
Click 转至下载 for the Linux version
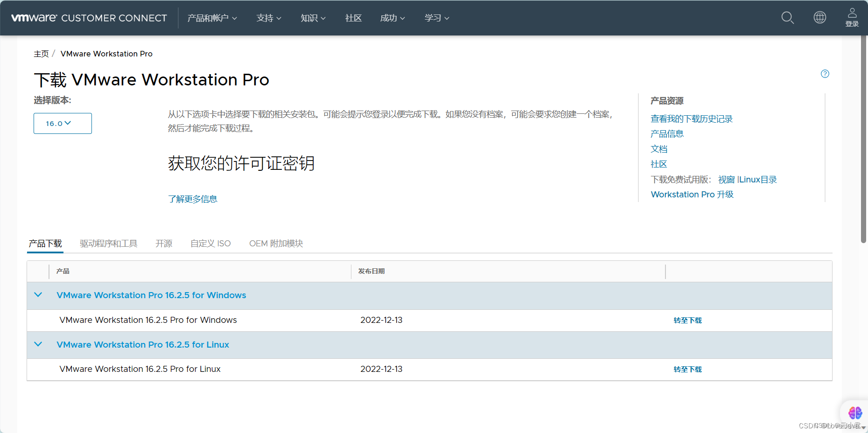(687, 370)
